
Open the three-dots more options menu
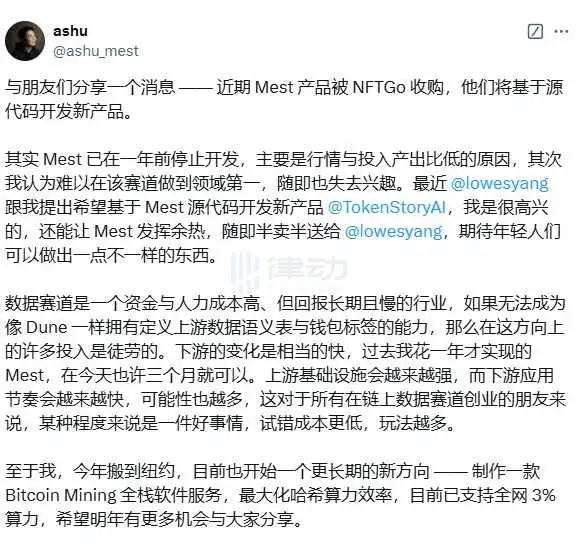coord(561,31)
